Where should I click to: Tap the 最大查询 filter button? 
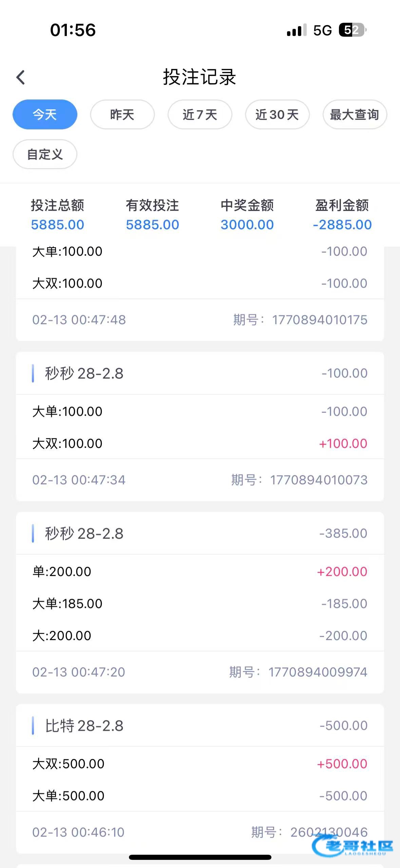tap(355, 114)
